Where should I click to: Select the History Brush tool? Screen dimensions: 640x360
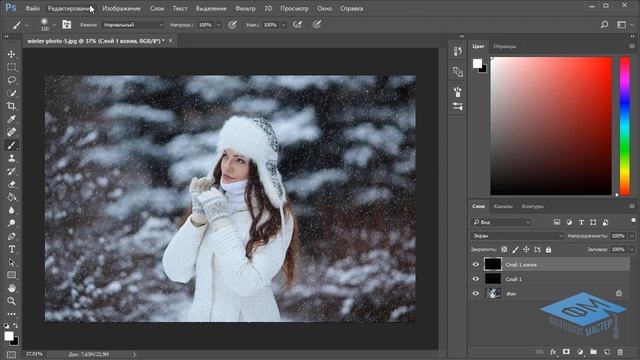click(x=11, y=171)
